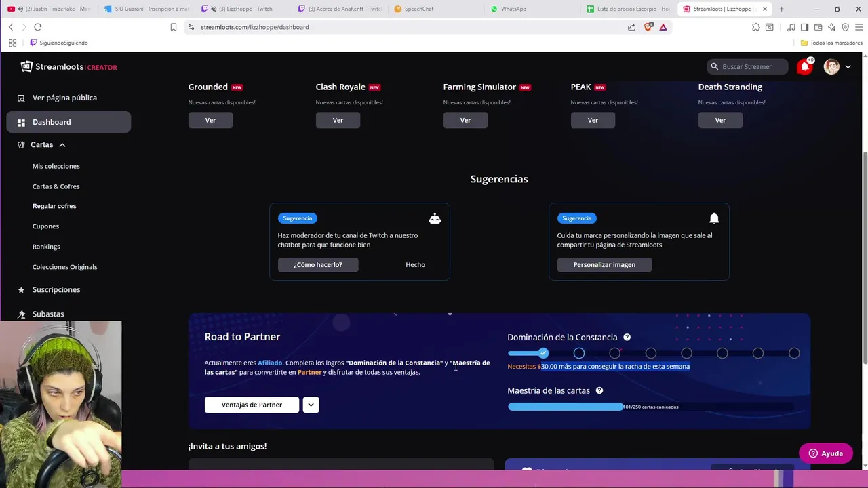Click help icon beside Dominación de la Constancia
The width and height of the screenshot is (868, 488).
point(627,337)
